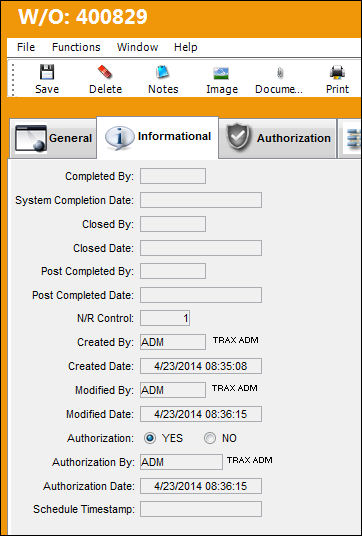Click the Created By field
Image resolution: width=362 pixels, height=536 pixels.
173,342
